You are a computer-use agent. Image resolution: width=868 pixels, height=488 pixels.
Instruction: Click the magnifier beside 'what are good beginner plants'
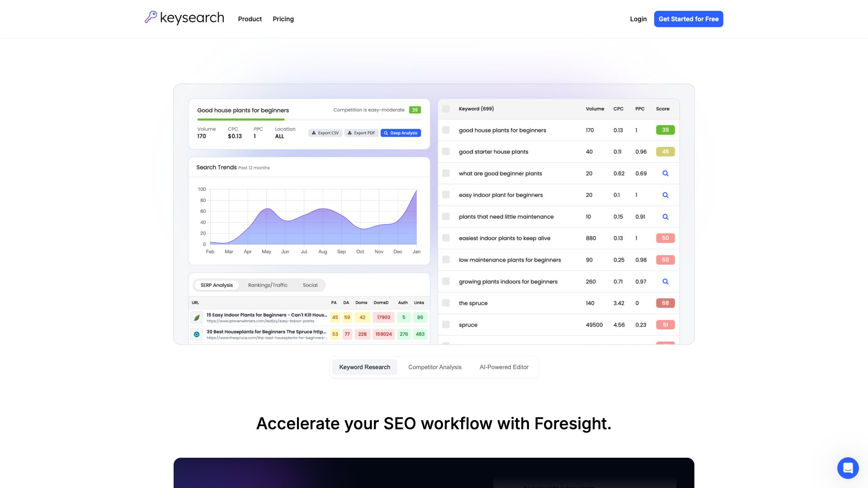pos(665,173)
